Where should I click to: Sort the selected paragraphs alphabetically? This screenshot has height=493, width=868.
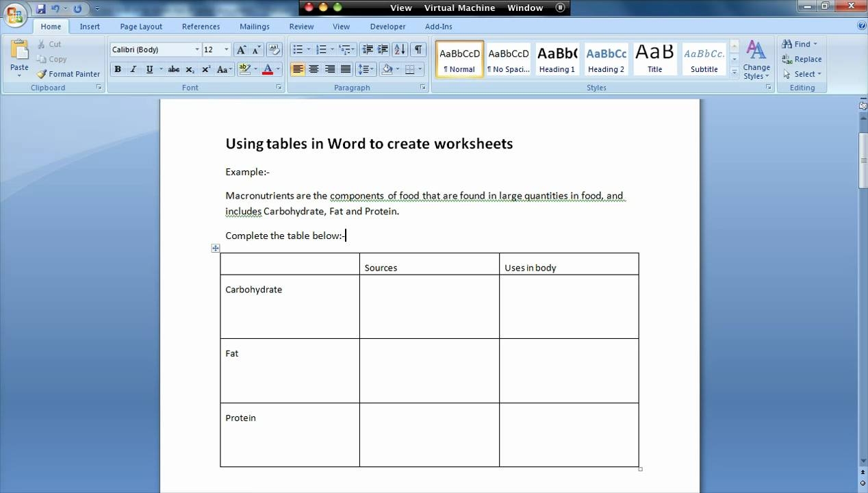pos(400,49)
